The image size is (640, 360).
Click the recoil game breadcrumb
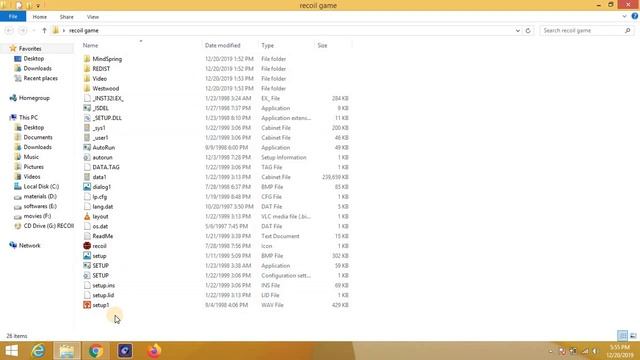click(84, 31)
